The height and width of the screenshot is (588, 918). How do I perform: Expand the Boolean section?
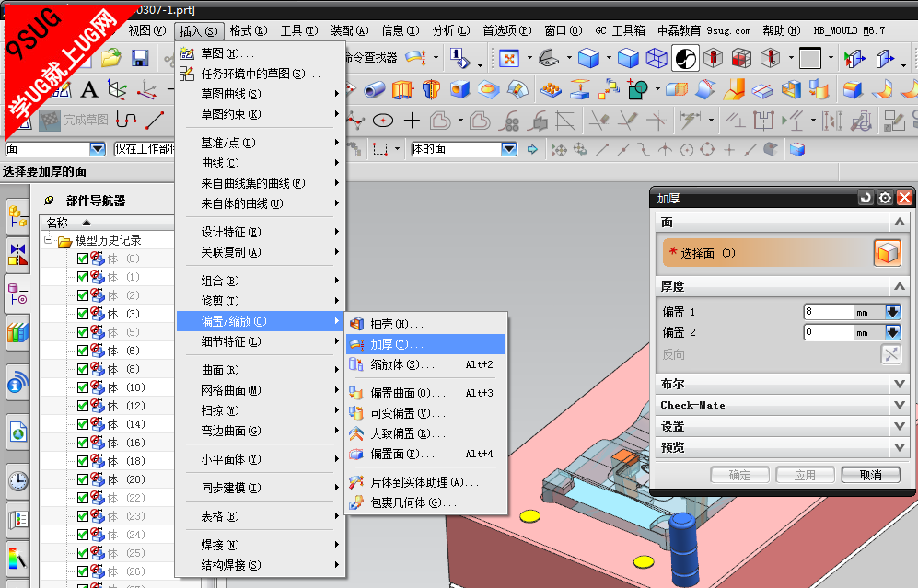coord(900,384)
